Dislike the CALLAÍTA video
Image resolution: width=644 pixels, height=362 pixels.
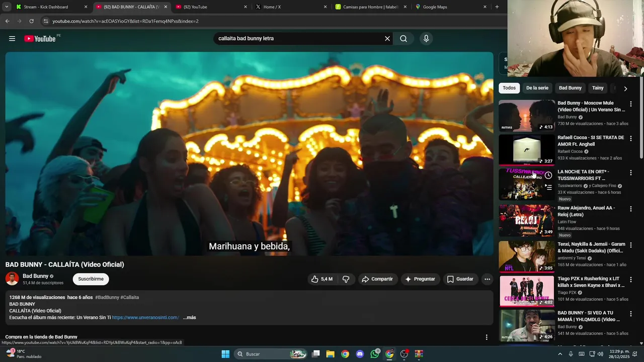[x=346, y=279]
